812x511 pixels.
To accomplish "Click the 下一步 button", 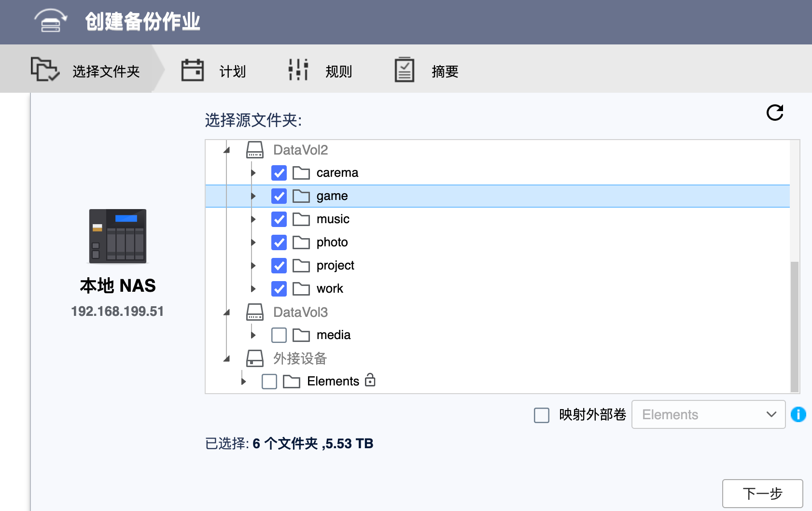I will pos(762,493).
